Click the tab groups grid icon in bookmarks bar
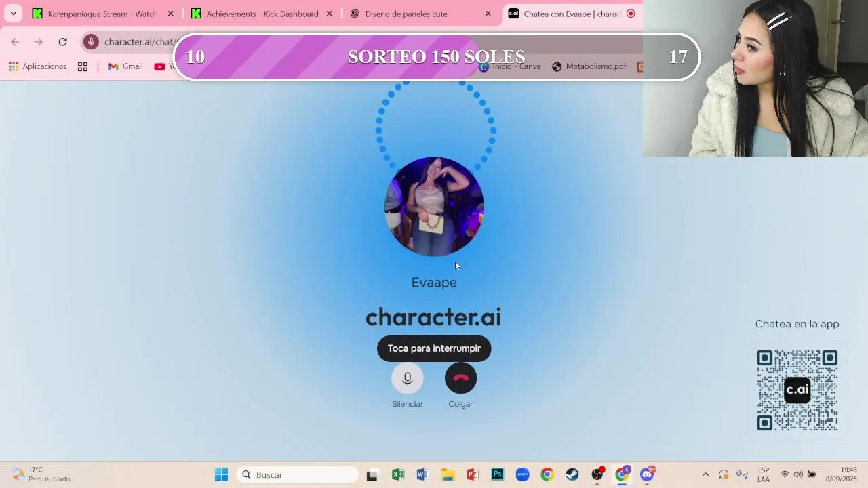Screen dimensions: 868x488 point(83,66)
